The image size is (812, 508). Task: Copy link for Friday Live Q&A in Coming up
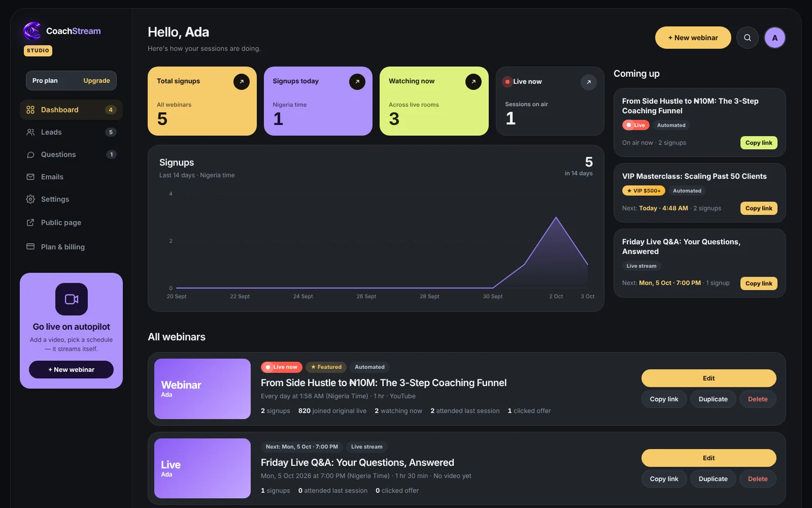click(759, 283)
